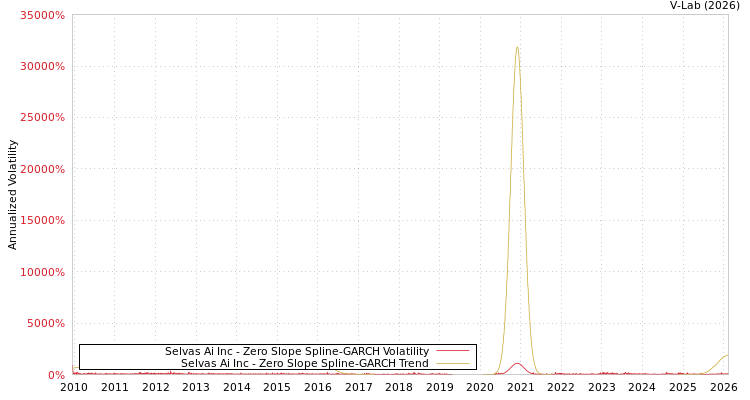
Task: Click the red Volatility legend line sample
Action: click(x=453, y=351)
